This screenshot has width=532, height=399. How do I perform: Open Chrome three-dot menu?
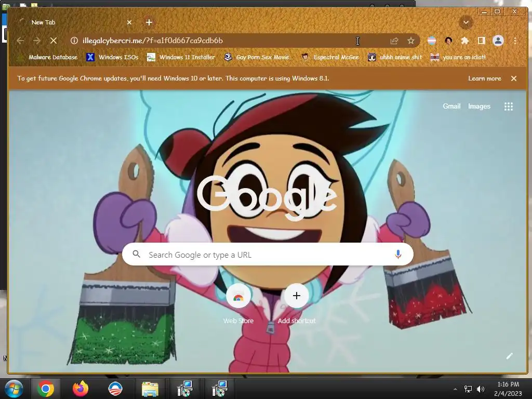(x=515, y=41)
